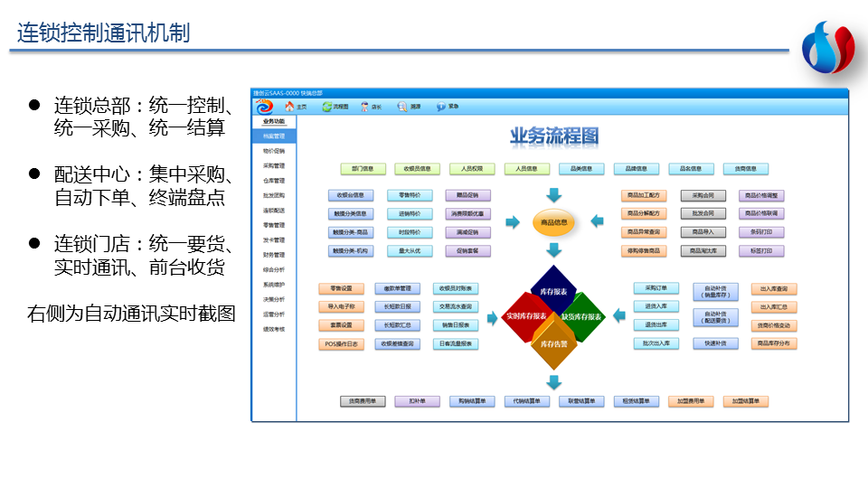Click the 部门信息 button
This screenshot has height=488, width=868.
pyautogui.click(x=363, y=168)
